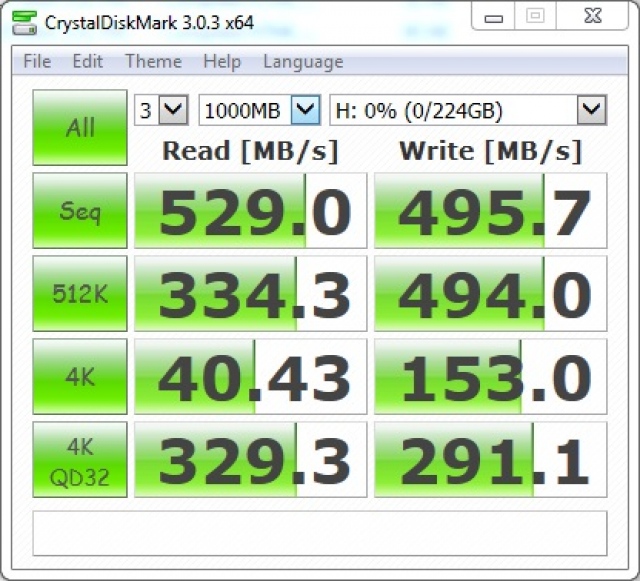Start the 4K benchmark test
This screenshot has width=640, height=581.
[x=80, y=376]
